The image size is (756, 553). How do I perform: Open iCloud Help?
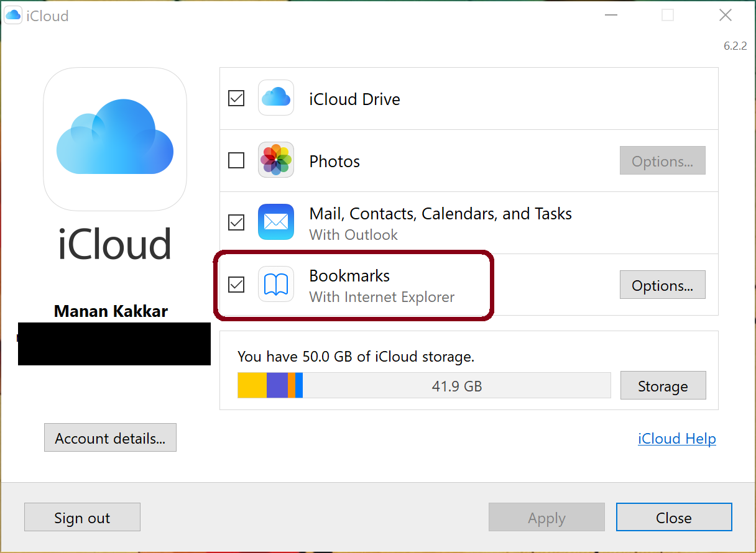[677, 439]
